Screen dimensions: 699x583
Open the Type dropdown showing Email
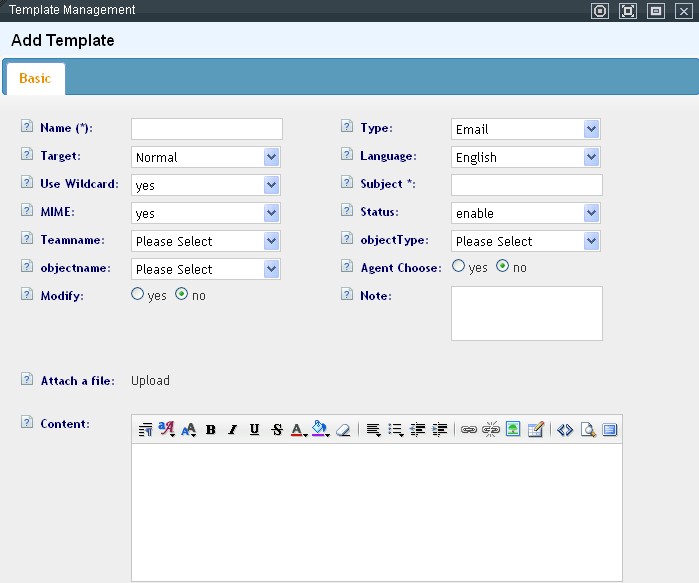(x=526, y=129)
